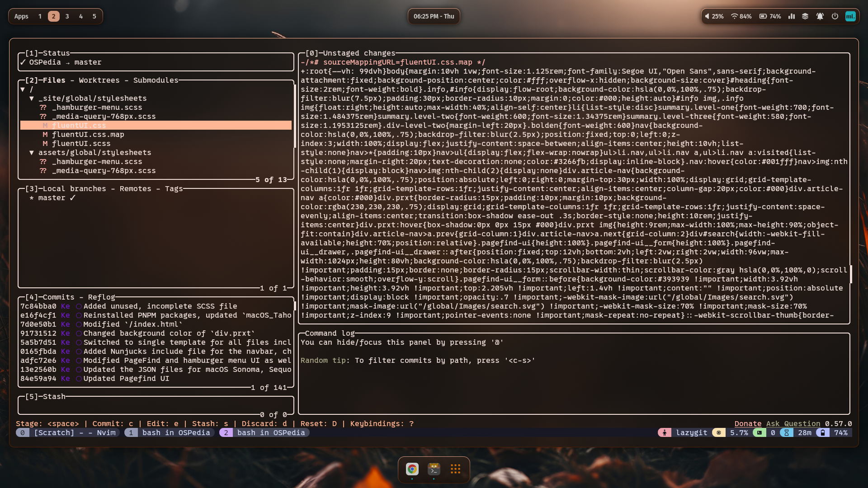Click the CPU chip icon in tmux status

point(718,433)
